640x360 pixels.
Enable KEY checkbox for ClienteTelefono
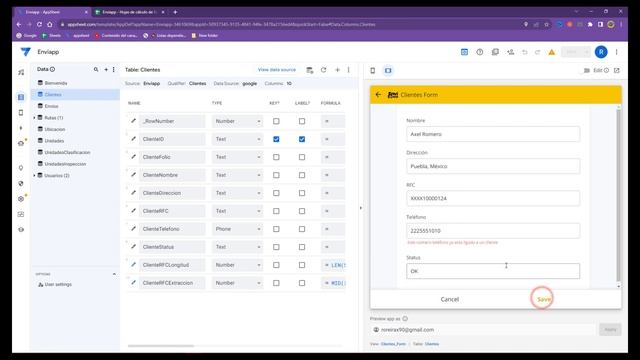tap(276, 229)
